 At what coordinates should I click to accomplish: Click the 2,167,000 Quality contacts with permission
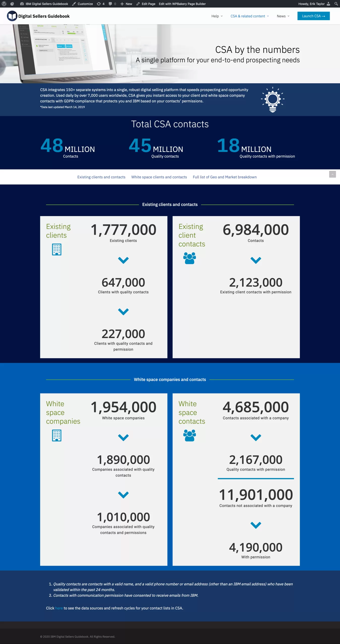click(256, 460)
